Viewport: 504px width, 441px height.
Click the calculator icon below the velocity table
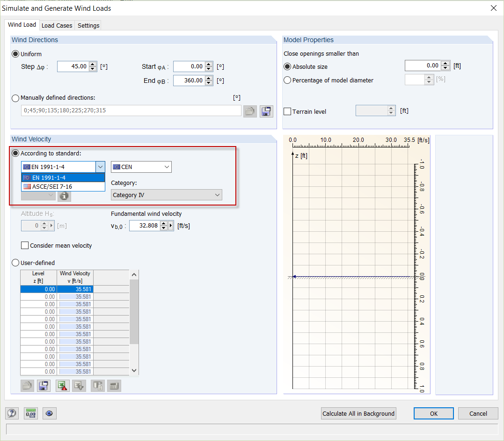click(115, 385)
